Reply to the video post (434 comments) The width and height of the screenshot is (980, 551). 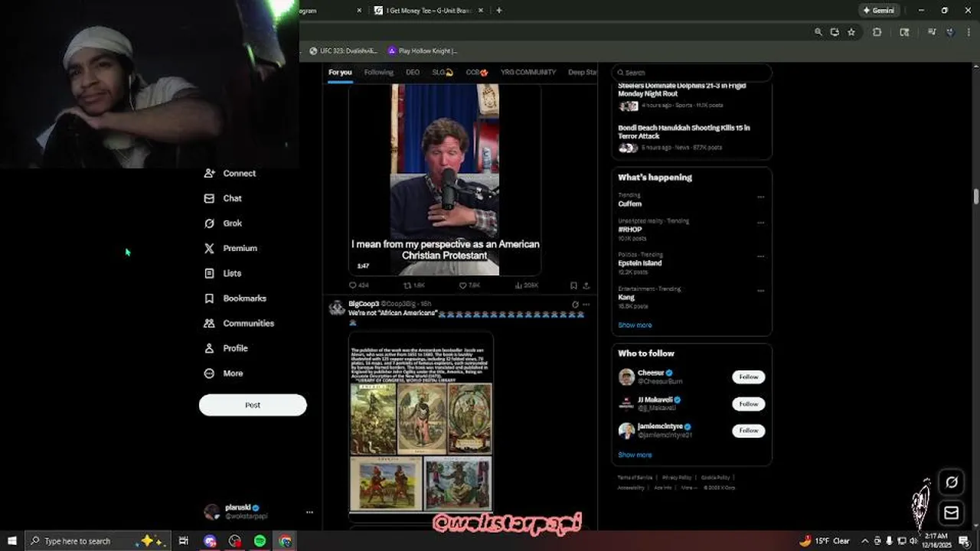358,285
